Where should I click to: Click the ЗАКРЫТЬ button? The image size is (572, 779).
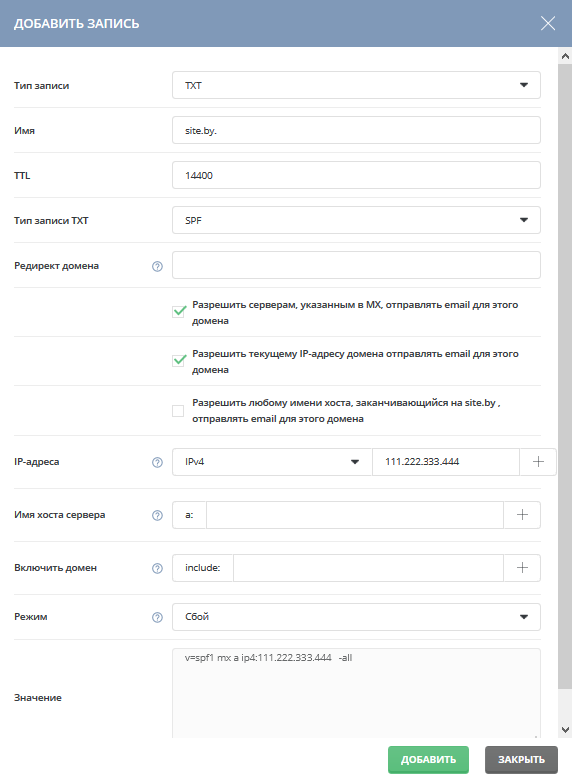[x=521, y=759]
